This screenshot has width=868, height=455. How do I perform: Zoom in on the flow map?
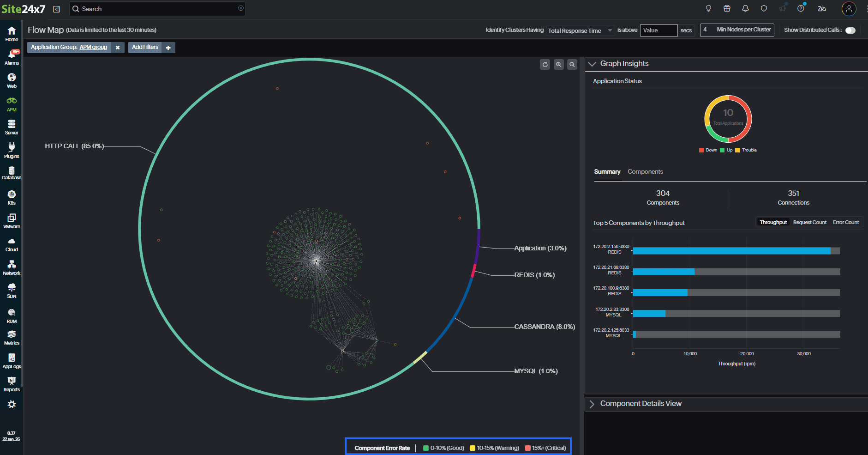559,64
